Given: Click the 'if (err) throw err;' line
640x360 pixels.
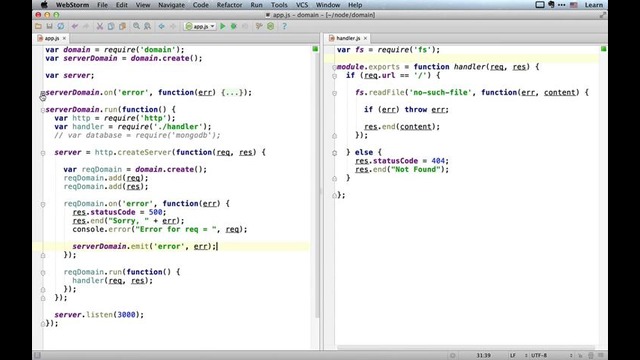Looking at the screenshot, I should point(406,110).
